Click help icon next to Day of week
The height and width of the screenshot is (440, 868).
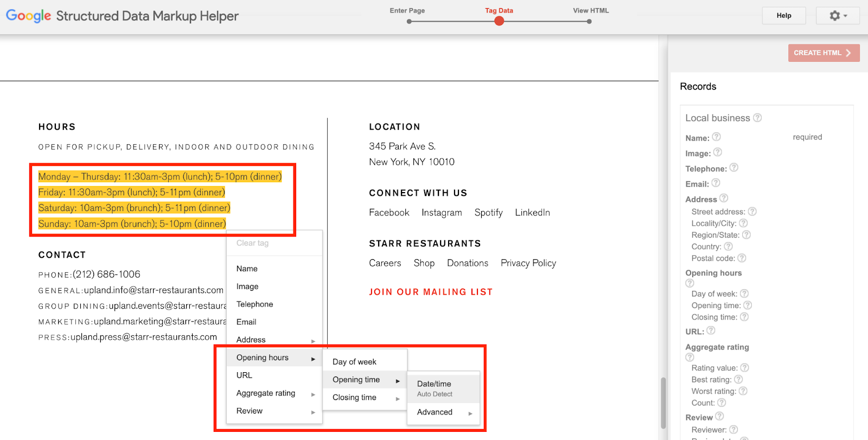[744, 294]
